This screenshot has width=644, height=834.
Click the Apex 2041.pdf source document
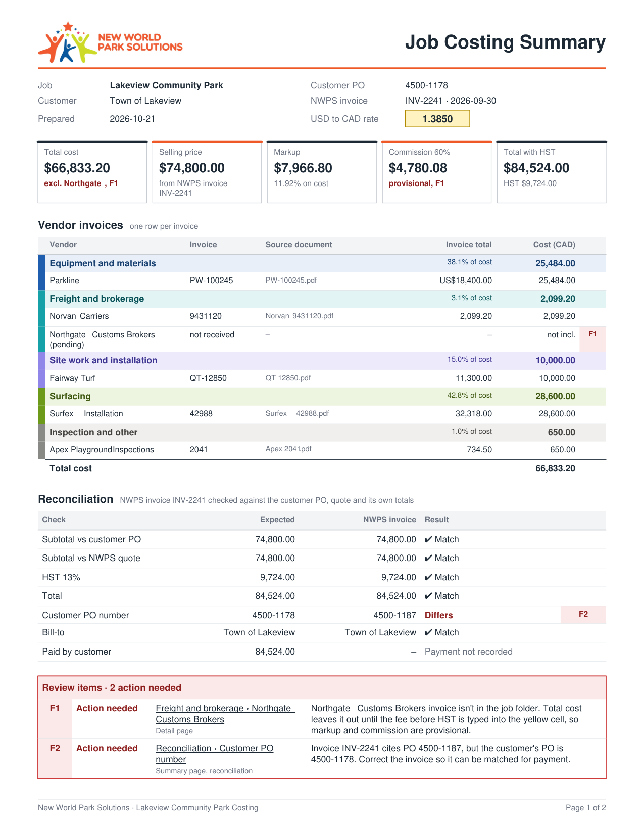click(288, 449)
